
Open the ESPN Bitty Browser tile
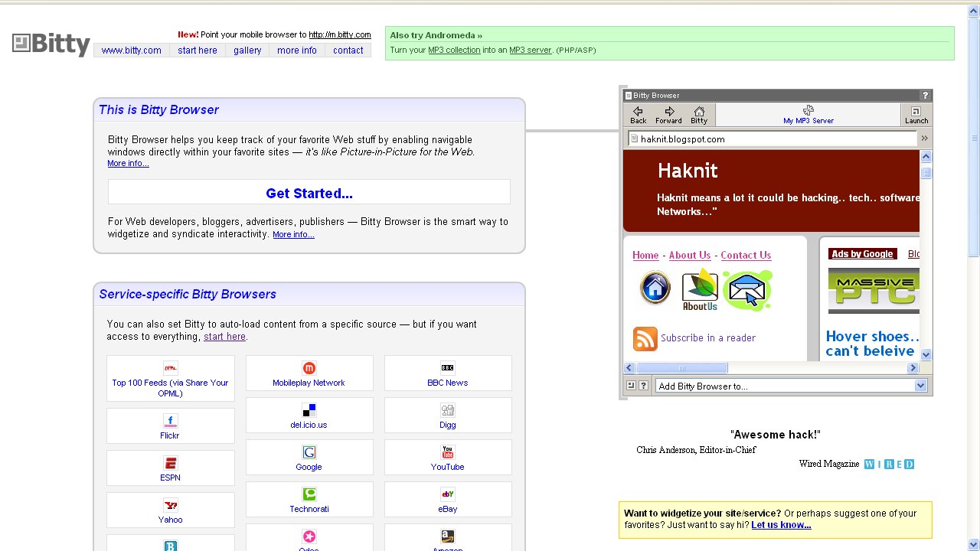click(x=170, y=468)
